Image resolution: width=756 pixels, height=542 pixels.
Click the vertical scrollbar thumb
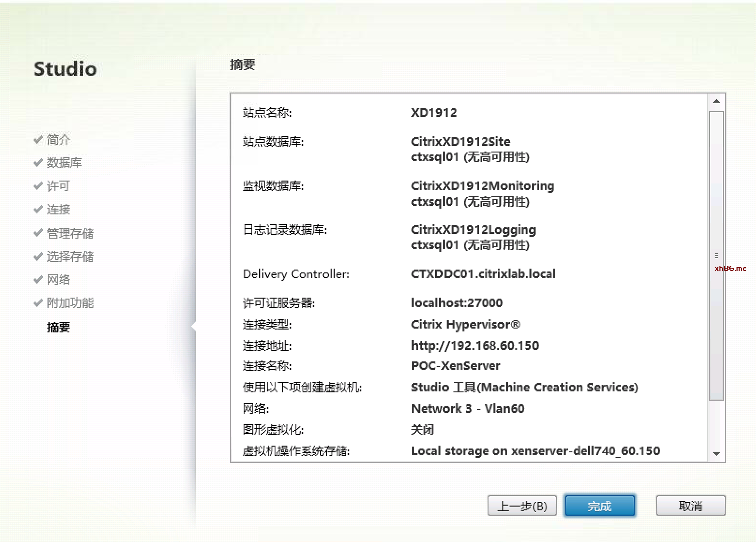pyautogui.click(x=716, y=255)
